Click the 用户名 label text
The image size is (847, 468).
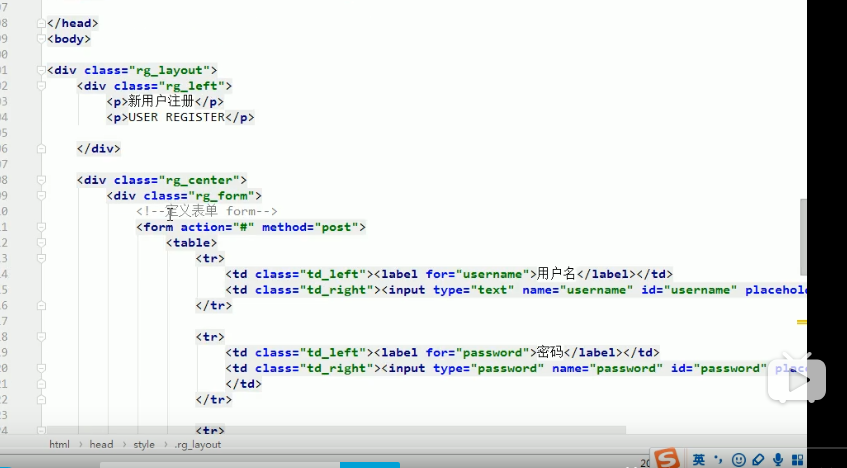556,274
